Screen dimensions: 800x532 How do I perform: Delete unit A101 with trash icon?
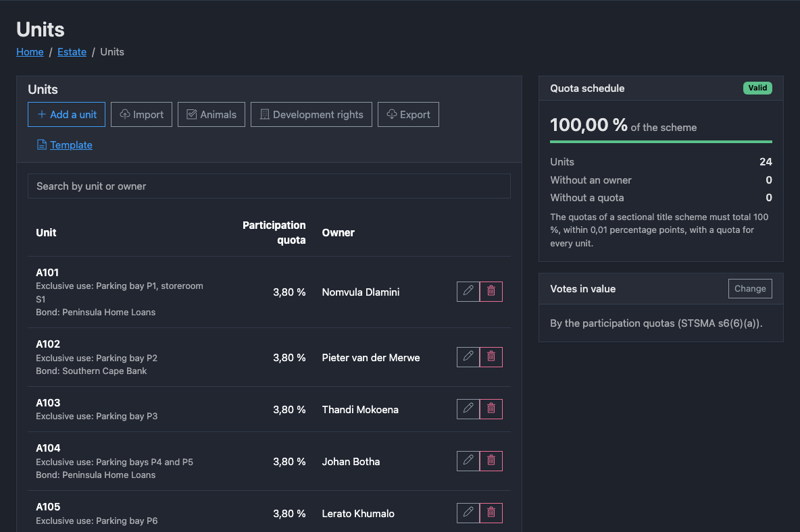coord(491,292)
